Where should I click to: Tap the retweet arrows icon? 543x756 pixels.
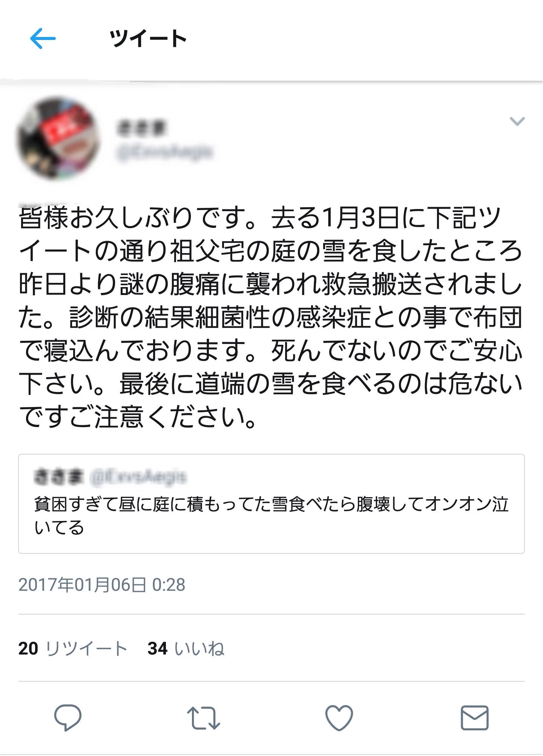pyautogui.click(x=204, y=718)
